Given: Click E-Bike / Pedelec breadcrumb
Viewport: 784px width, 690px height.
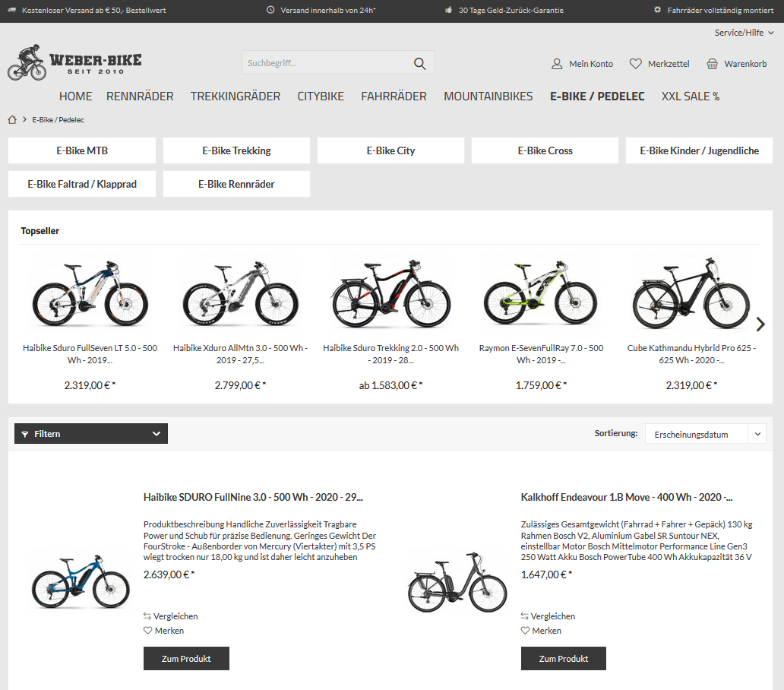Looking at the screenshot, I should (x=58, y=119).
